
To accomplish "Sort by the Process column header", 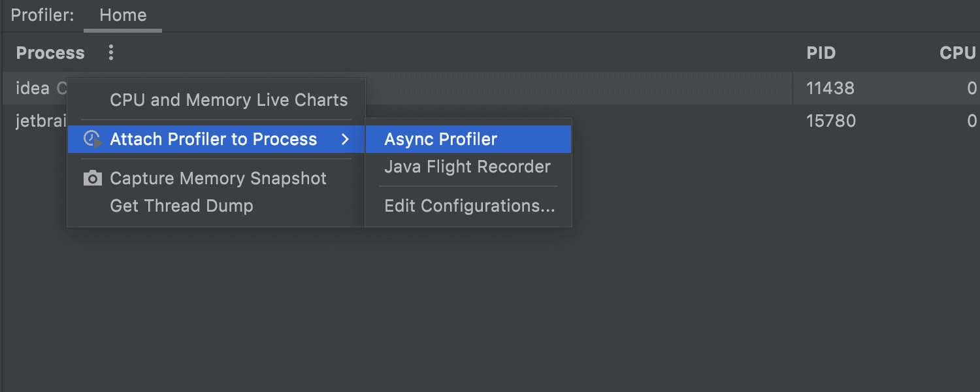I will [x=50, y=53].
